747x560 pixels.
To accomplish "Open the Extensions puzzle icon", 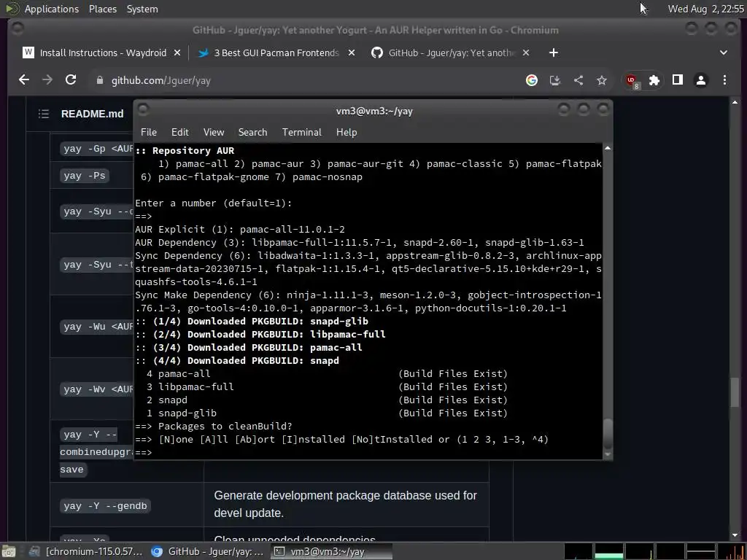I will [x=654, y=80].
